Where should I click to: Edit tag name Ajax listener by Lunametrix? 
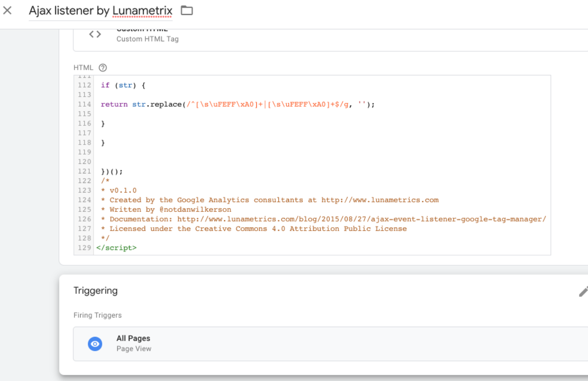click(100, 11)
